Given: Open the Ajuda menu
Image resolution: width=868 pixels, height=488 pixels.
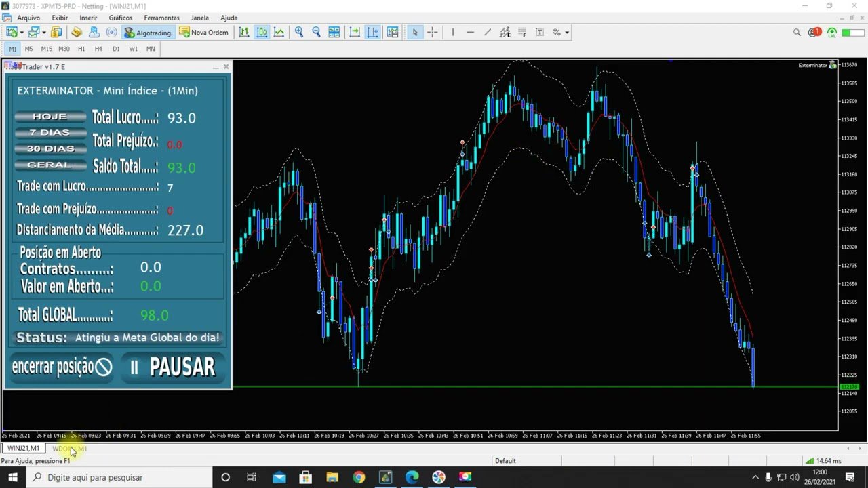Looking at the screenshot, I should [x=229, y=18].
